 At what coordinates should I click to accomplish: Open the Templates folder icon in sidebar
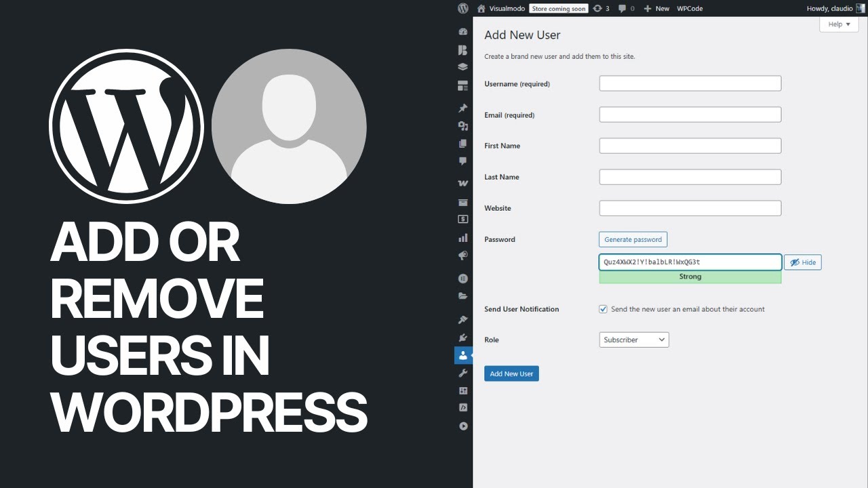(463, 296)
